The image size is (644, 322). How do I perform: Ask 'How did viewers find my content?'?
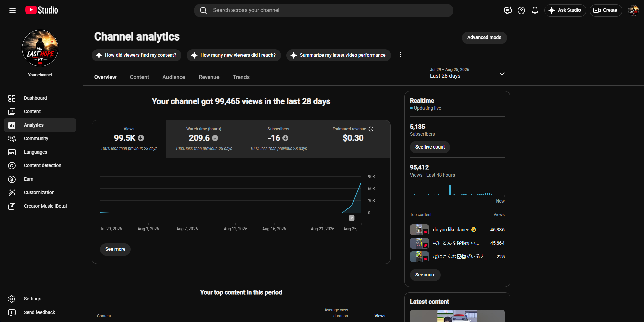click(136, 55)
